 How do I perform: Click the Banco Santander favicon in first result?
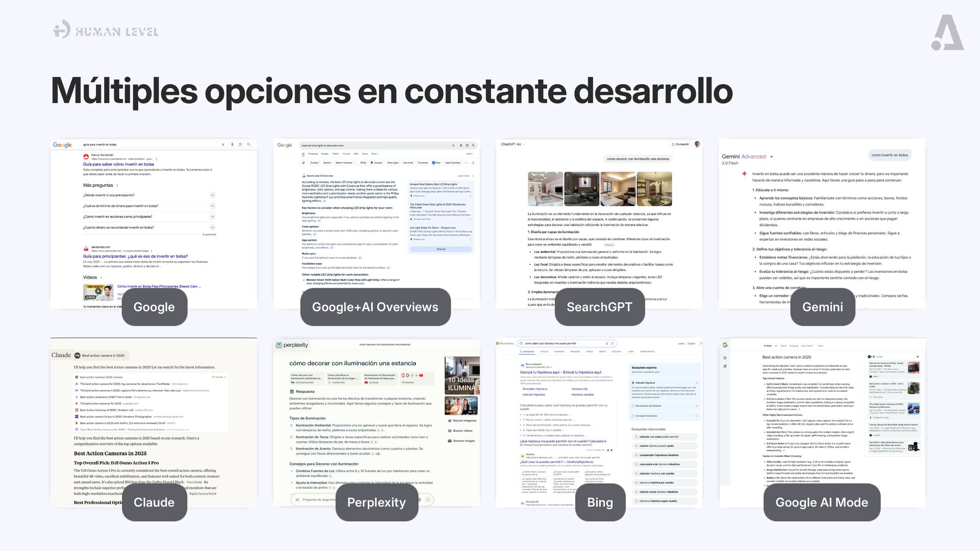point(86,157)
